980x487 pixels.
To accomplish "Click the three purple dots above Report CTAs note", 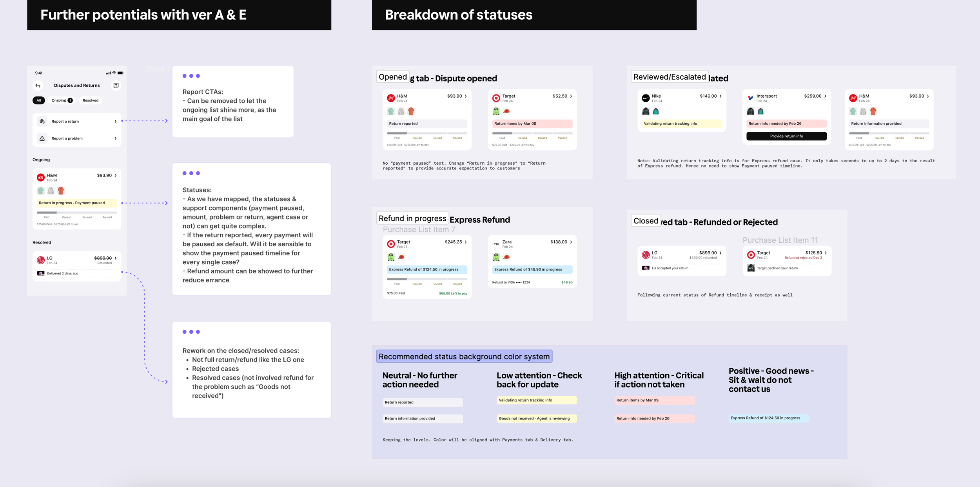I will 191,76.
